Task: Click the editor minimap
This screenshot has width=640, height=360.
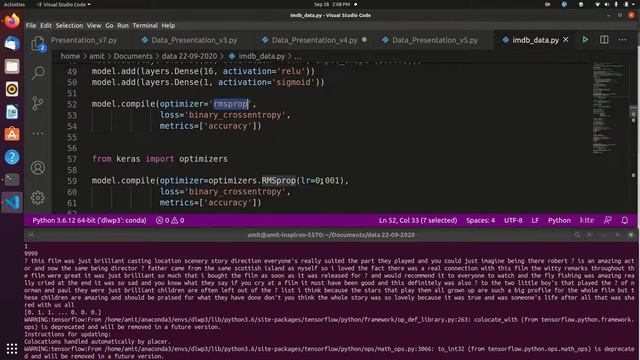Action: tap(610, 108)
